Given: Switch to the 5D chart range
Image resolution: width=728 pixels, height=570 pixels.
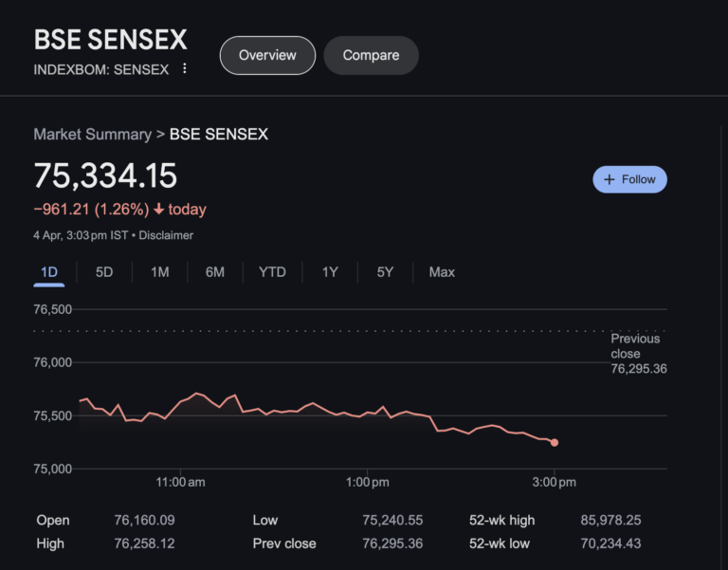Looking at the screenshot, I should point(104,272).
